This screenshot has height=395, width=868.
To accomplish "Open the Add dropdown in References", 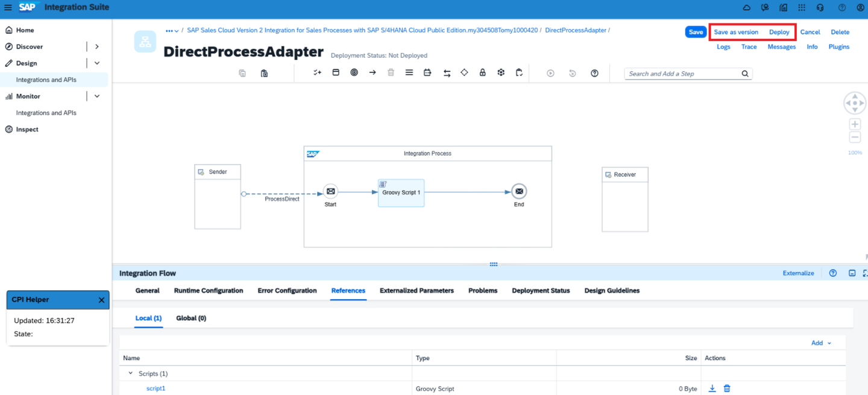I will pyautogui.click(x=821, y=343).
